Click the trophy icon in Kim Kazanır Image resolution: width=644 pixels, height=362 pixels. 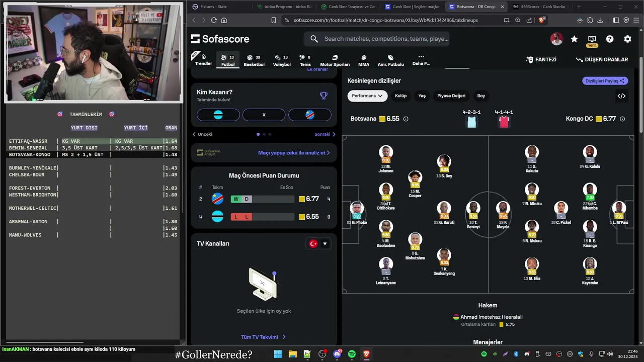point(324,96)
